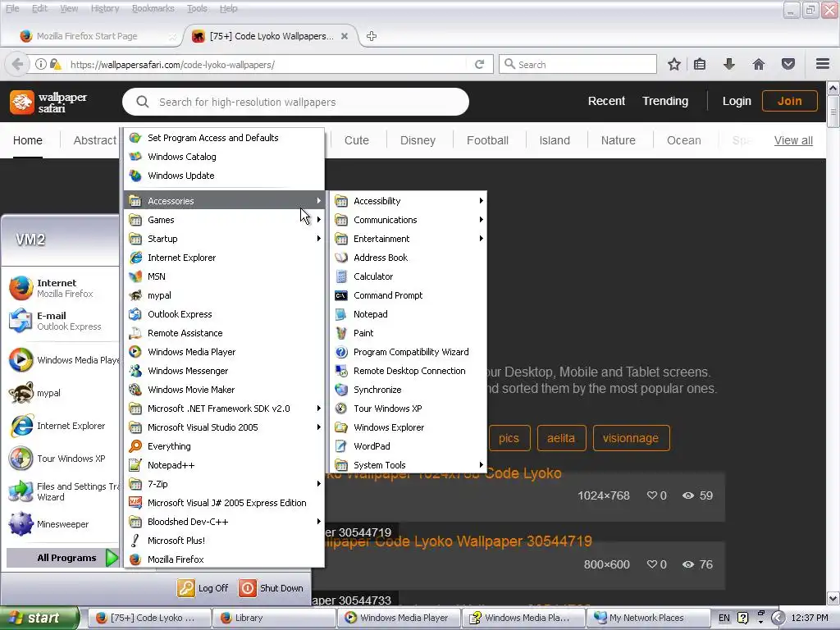Click the aelita tag button
This screenshot has height=630, width=840.
coord(561,438)
